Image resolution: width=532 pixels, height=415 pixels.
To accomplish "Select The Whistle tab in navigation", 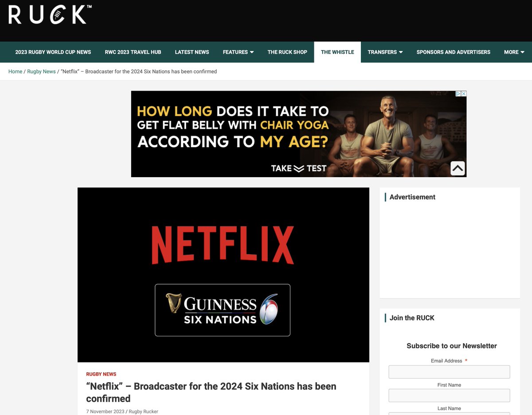I will click(337, 52).
